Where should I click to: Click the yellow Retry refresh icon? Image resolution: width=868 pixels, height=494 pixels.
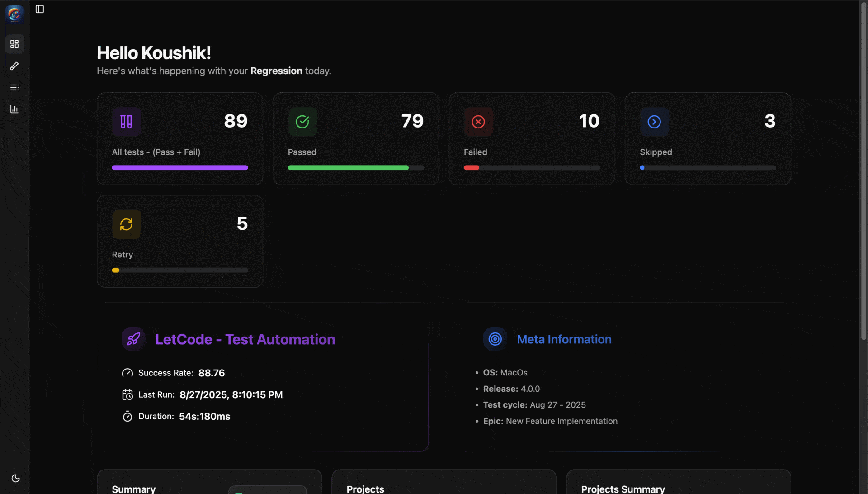(126, 224)
